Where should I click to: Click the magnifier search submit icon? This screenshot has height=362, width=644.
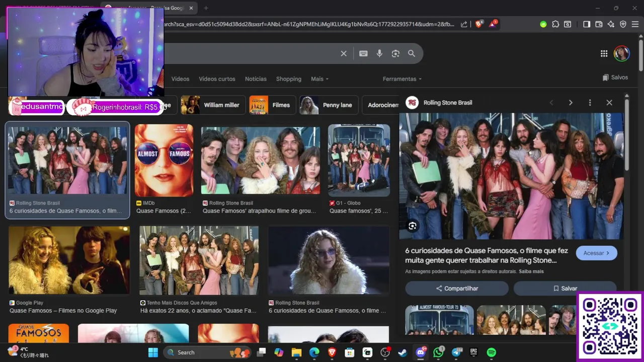(x=412, y=53)
